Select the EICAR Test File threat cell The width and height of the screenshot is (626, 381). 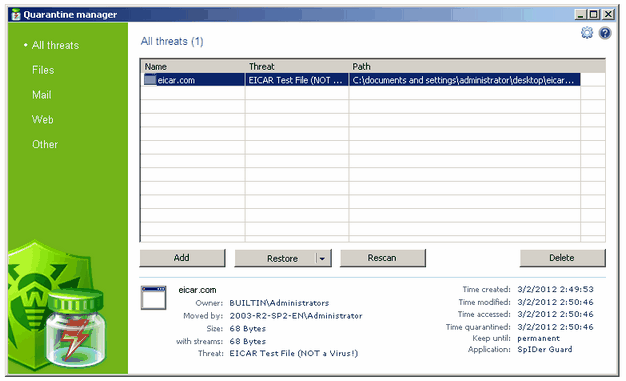[297, 80]
